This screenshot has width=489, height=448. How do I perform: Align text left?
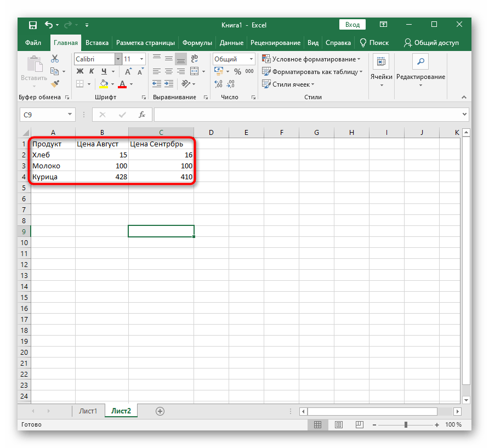pyautogui.click(x=157, y=71)
